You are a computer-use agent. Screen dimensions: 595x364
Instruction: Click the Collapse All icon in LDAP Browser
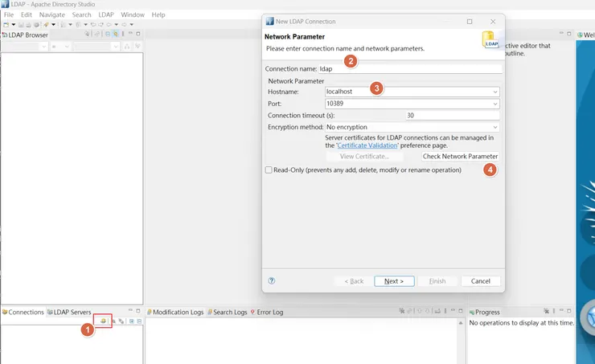(108, 34)
